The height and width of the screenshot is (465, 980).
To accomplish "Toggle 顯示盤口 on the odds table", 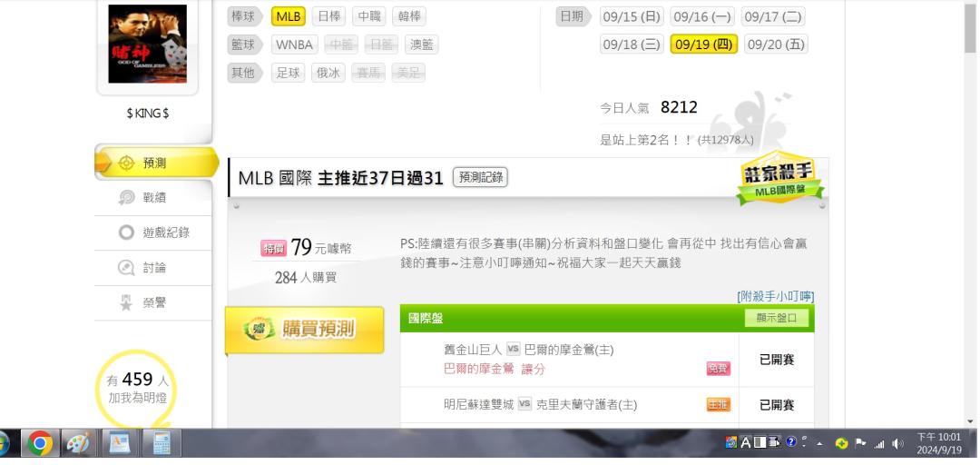I will [x=776, y=318].
